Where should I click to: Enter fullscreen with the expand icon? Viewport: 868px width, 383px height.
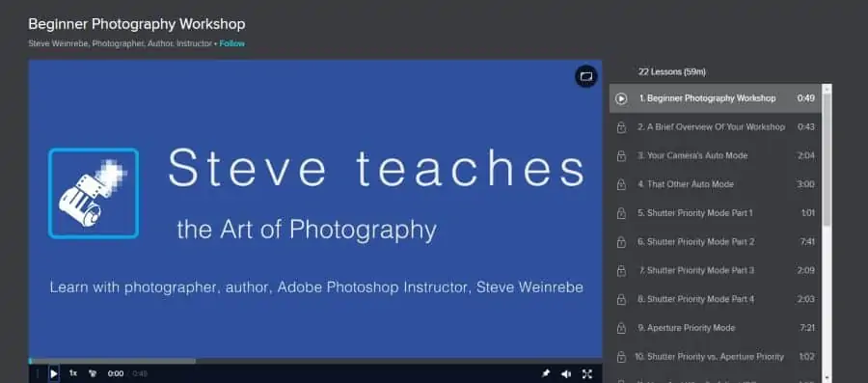point(586,373)
